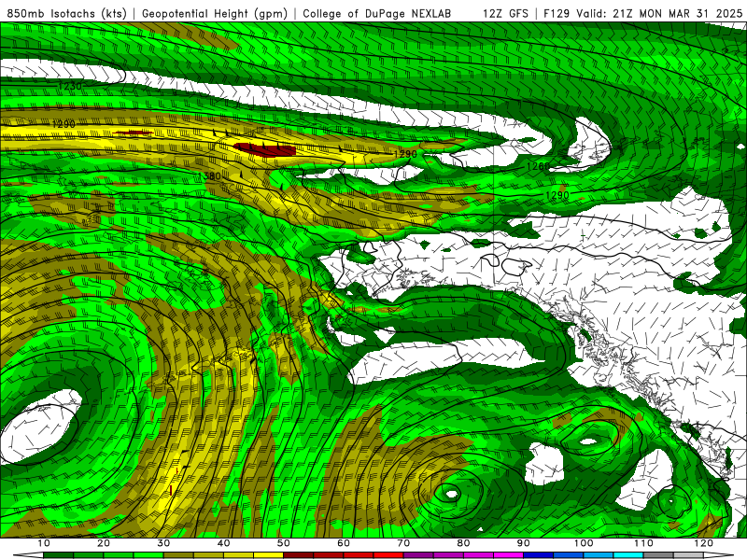Click the '100' legend scale number

[583, 543]
